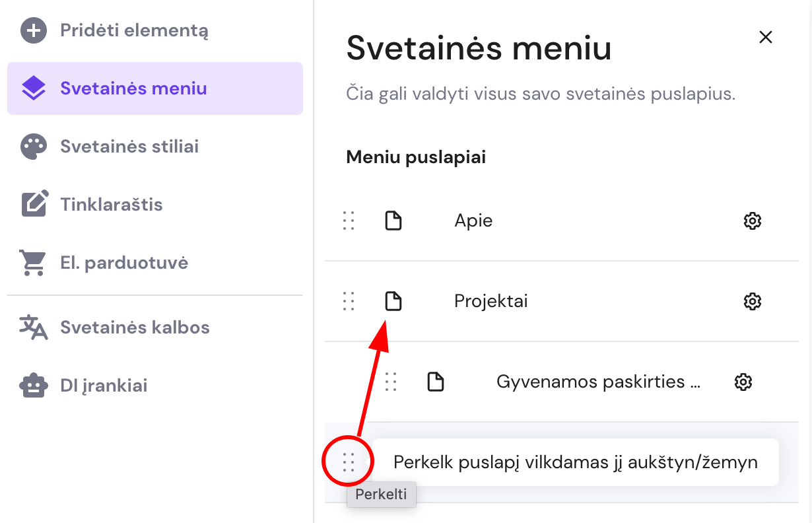Open the Tinklaraštis sidebar entry
The width and height of the screenshot is (812, 523).
pos(111,204)
